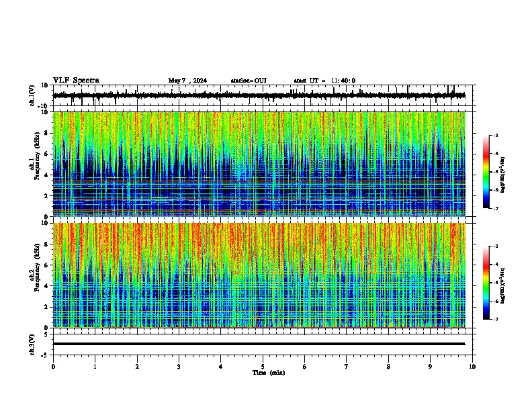Click the ch.1 spectrogram color scale bar
The image size is (532, 411).
click(486, 172)
